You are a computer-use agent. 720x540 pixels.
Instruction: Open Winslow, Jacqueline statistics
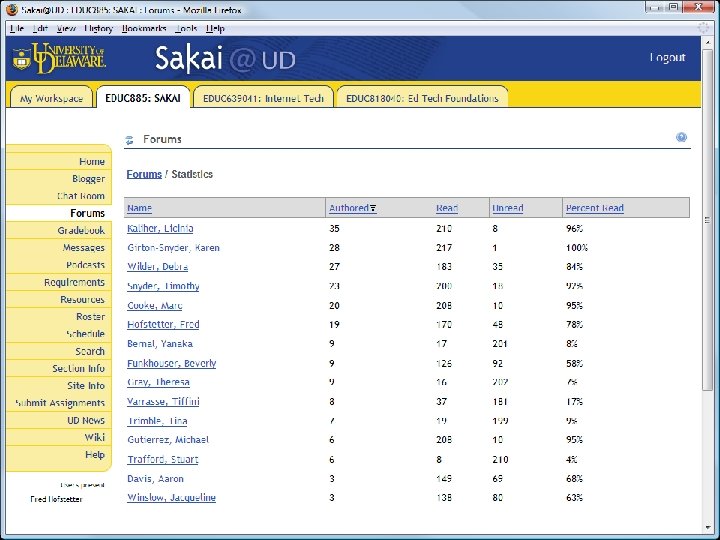(x=171, y=497)
